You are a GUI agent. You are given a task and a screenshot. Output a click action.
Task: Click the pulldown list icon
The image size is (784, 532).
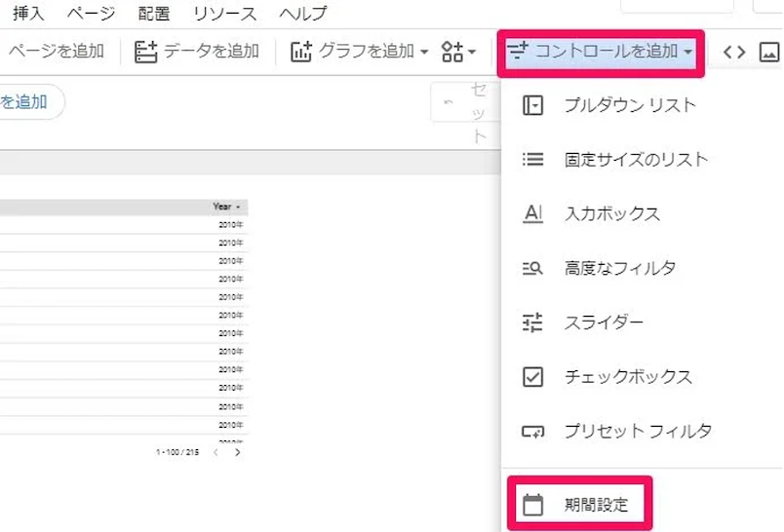pyautogui.click(x=532, y=105)
